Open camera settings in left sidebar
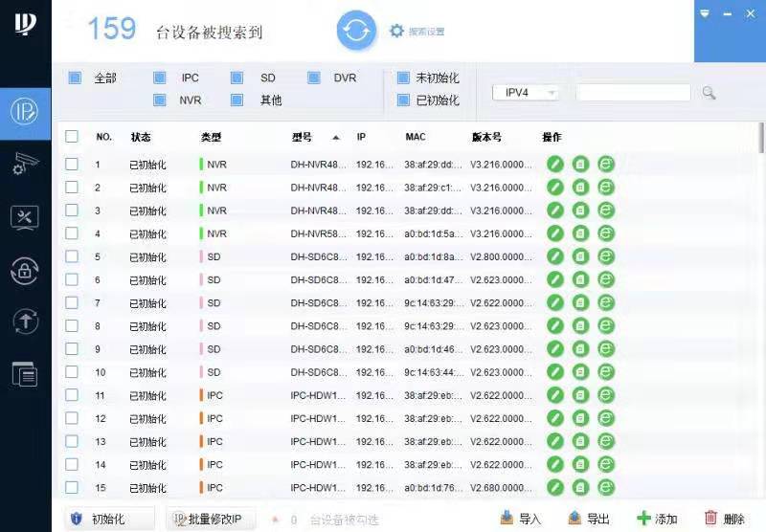 (25, 164)
